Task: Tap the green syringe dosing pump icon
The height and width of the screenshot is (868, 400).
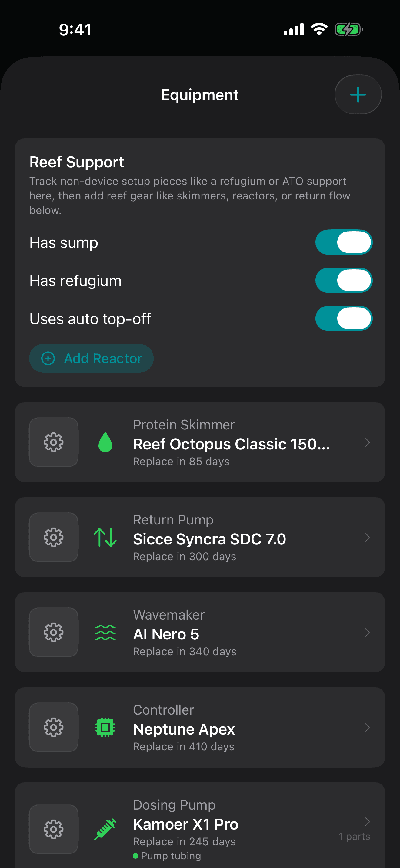Action: click(x=105, y=829)
